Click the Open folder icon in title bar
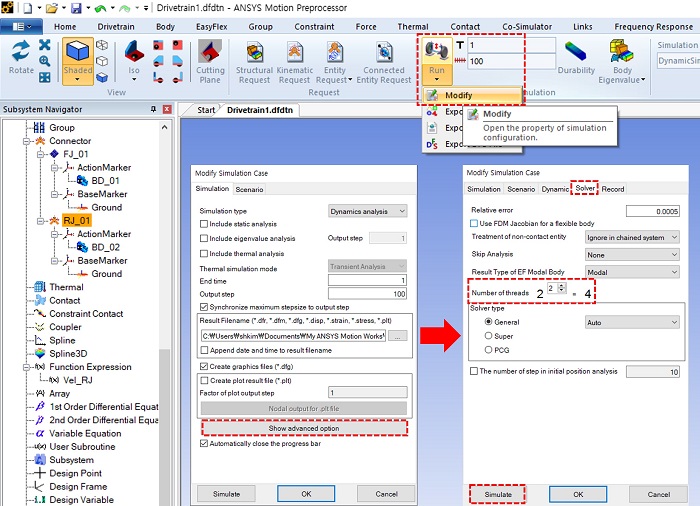Image resolution: width=700 pixels, height=506 pixels. coord(52,8)
